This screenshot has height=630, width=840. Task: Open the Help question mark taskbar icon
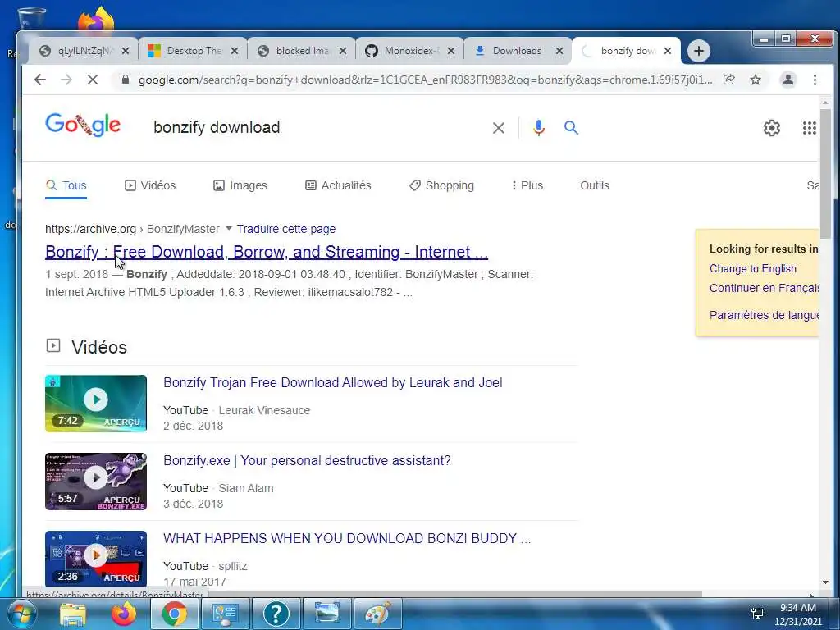tap(276, 614)
